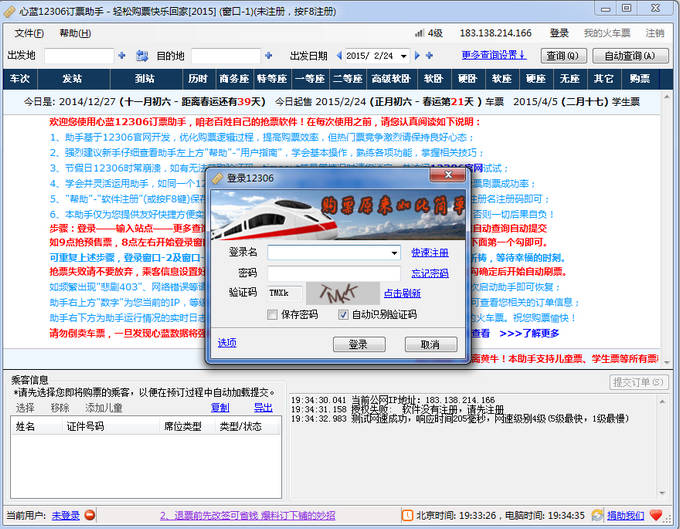680x529 pixels.
Task: Click the log panel scrollbar up arrow
Action: (662, 402)
